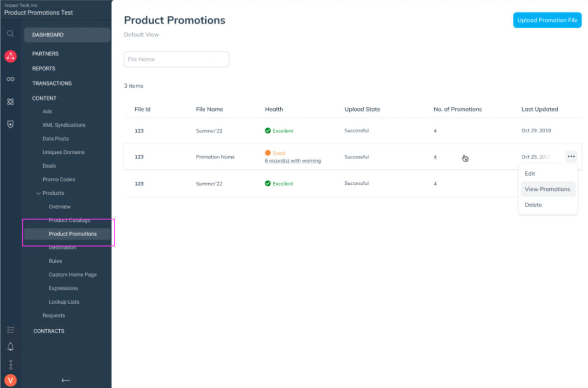Select the shield icon in left rail
The width and height of the screenshot is (588, 388).
coord(10,124)
